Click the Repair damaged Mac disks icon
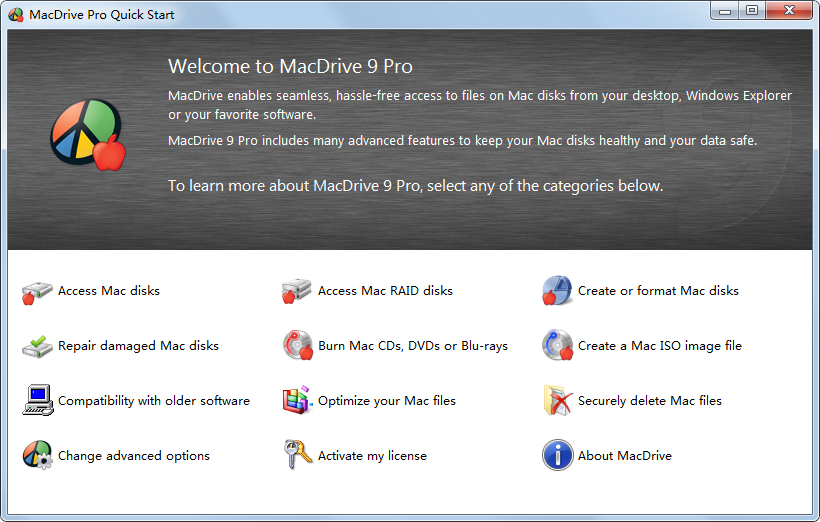This screenshot has width=820, height=522. (x=37, y=346)
